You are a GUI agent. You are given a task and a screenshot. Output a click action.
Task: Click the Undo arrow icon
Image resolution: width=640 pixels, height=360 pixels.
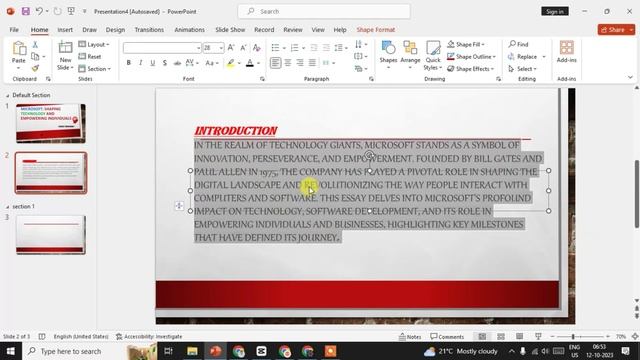pos(39,11)
